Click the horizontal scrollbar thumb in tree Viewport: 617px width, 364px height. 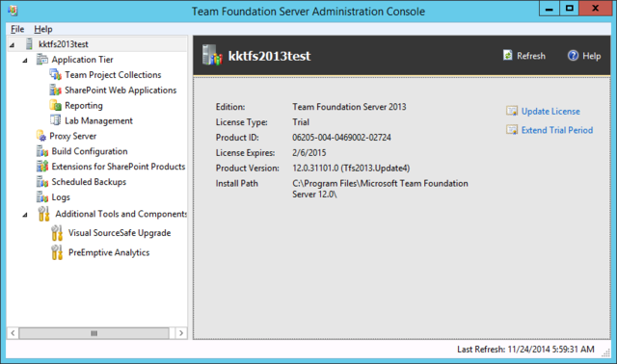[94, 333]
